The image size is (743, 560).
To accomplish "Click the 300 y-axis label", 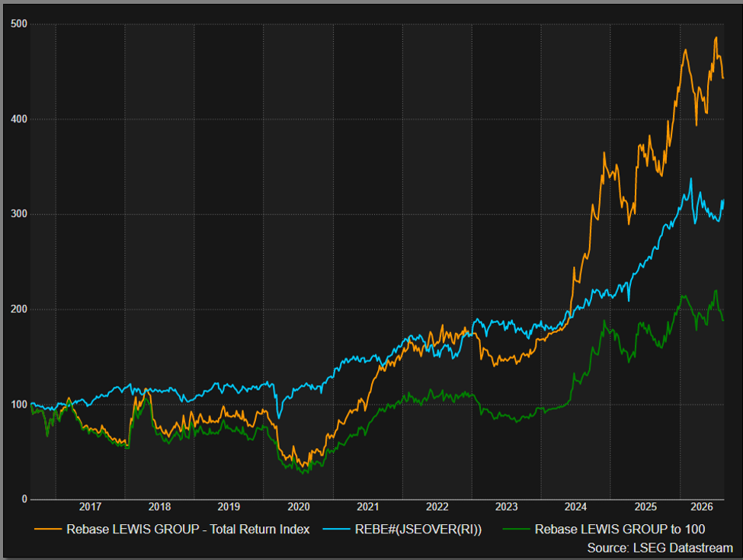I will 19,213.
